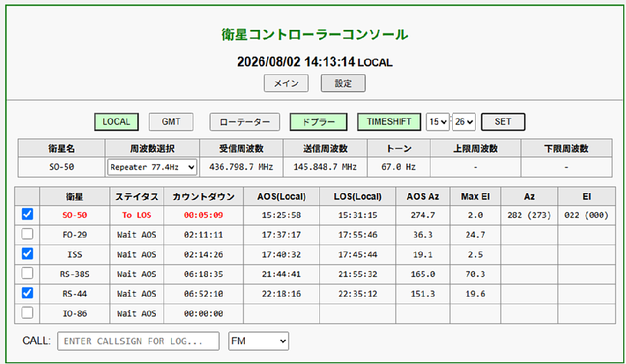Viewport: 626px width, 364px height.
Task: Click the 衛星名 column header
Action: click(61, 149)
